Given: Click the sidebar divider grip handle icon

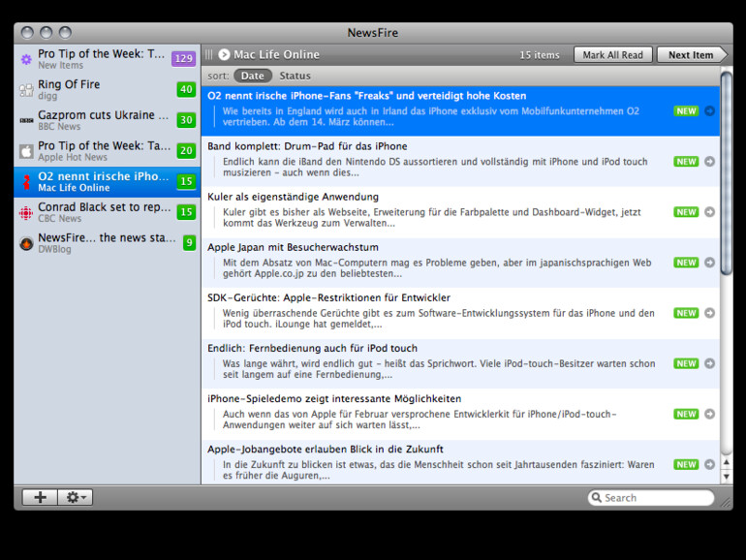Looking at the screenshot, I should coord(209,54).
